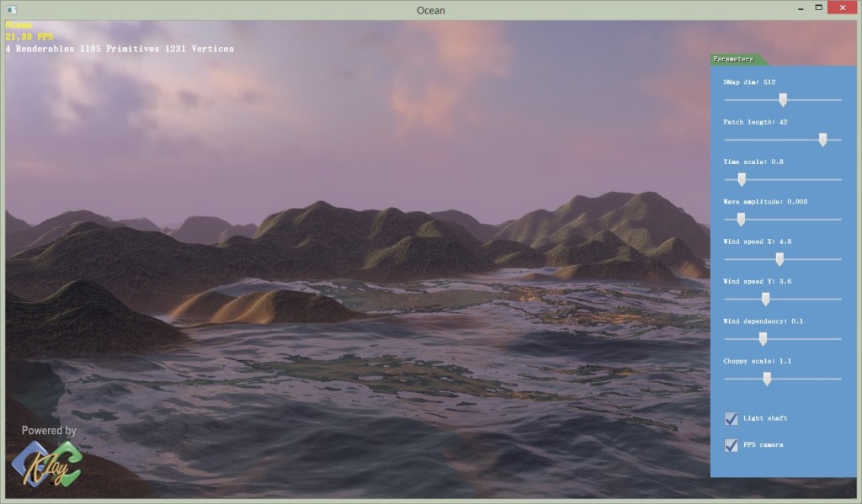
Task: Click the Ocean window icon in title bar
Action: click(11, 10)
